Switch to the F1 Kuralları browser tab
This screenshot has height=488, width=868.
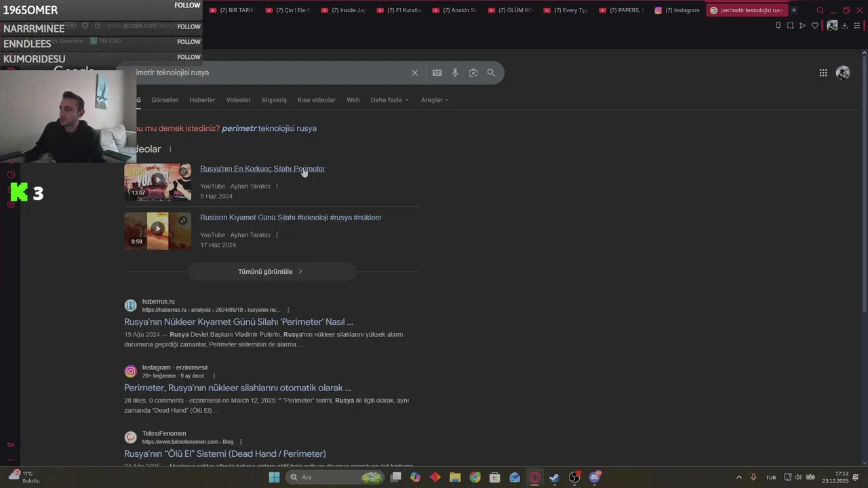(400, 10)
